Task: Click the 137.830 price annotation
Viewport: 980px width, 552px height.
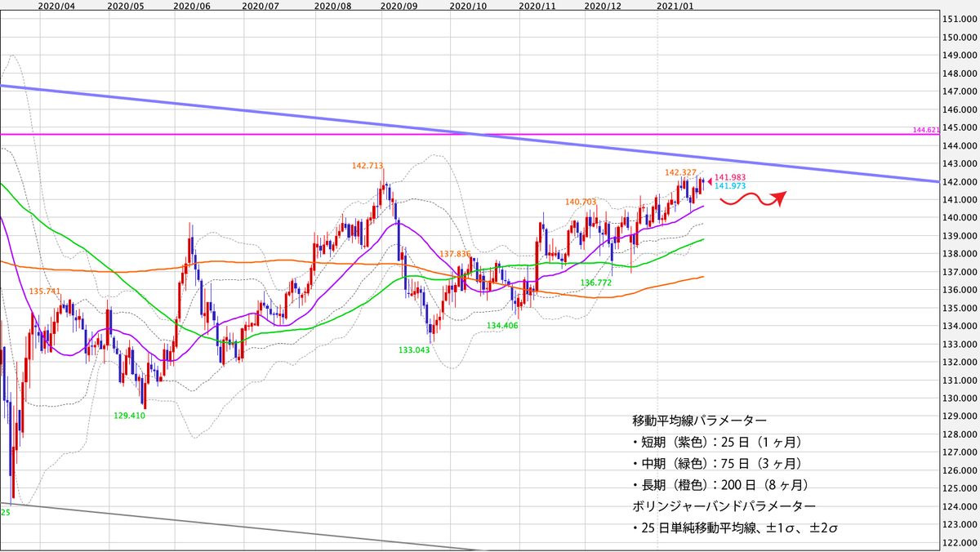Action: click(x=455, y=254)
